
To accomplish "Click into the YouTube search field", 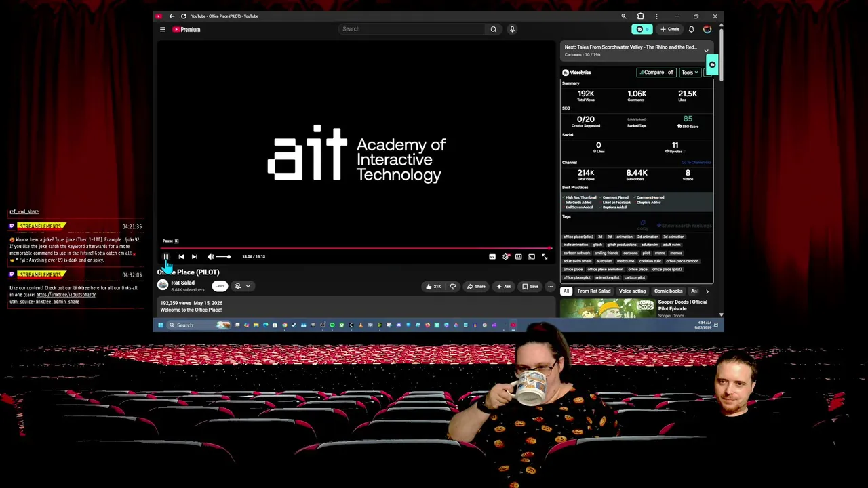I will (412, 29).
